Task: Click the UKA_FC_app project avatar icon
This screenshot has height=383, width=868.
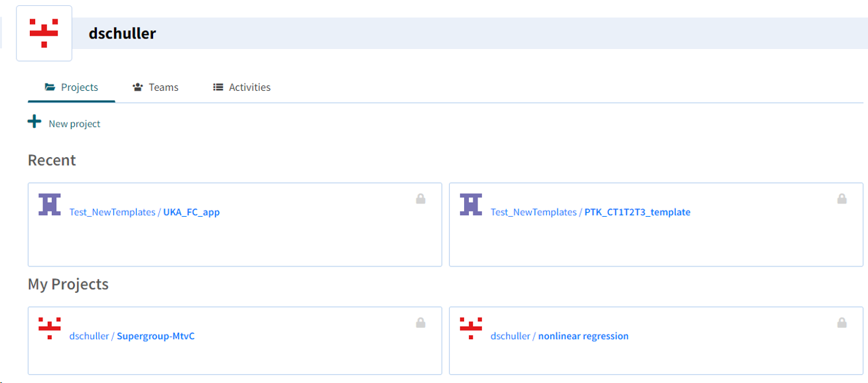Action: pyautogui.click(x=50, y=205)
